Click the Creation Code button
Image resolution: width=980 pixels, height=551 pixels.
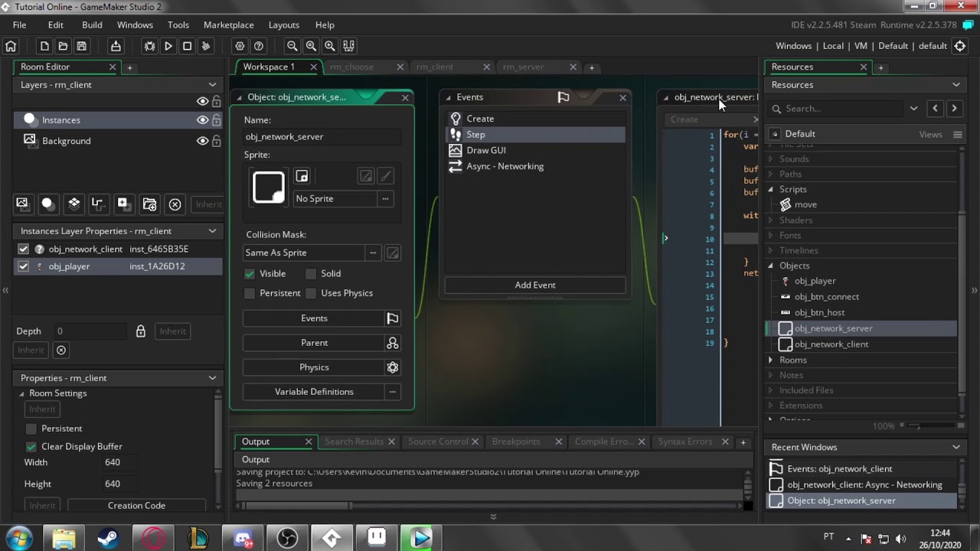136,505
